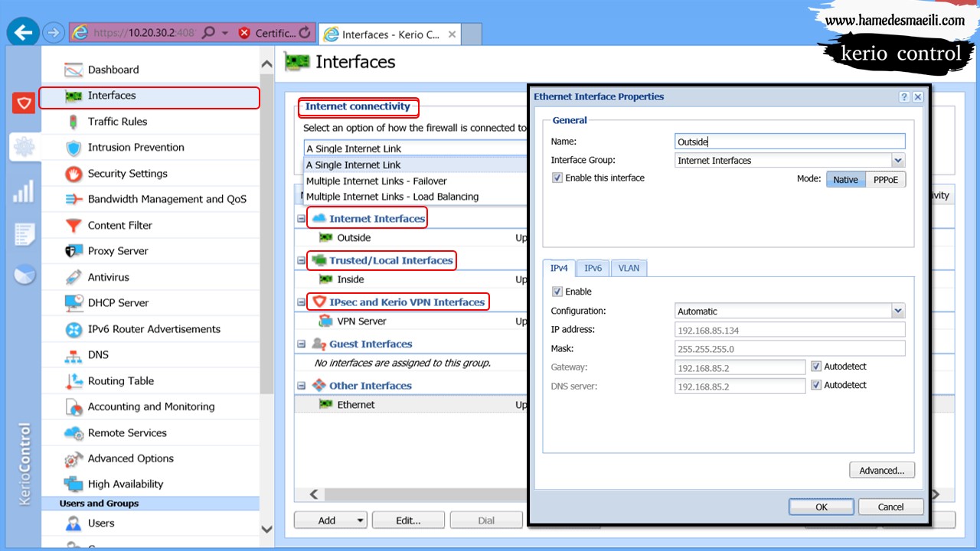Click the red Kerio shield logo
980x551 pixels.
click(x=24, y=103)
